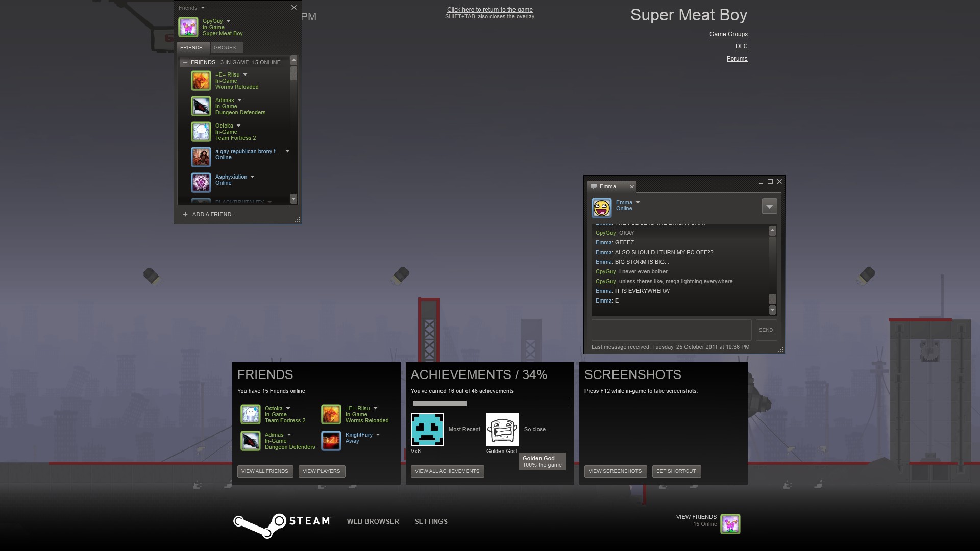Screen dimensions: 980x551
Task: Collapse the FRIENDS group in list
Action: (x=185, y=62)
